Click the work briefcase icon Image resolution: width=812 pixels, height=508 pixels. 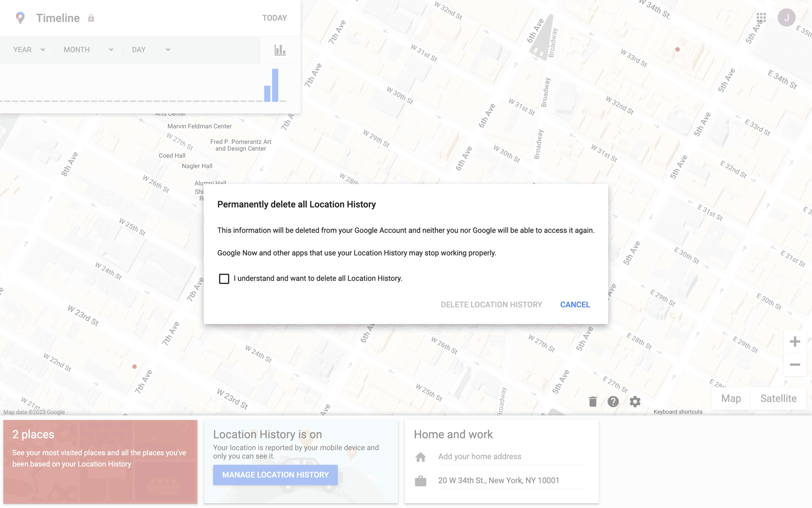pos(420,481)
